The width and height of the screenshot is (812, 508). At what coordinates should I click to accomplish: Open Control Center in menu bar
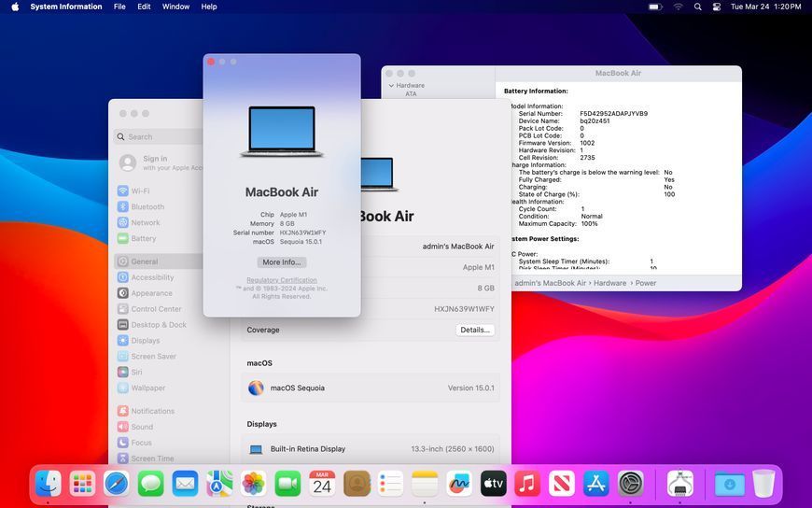click(x=716, y=7)
